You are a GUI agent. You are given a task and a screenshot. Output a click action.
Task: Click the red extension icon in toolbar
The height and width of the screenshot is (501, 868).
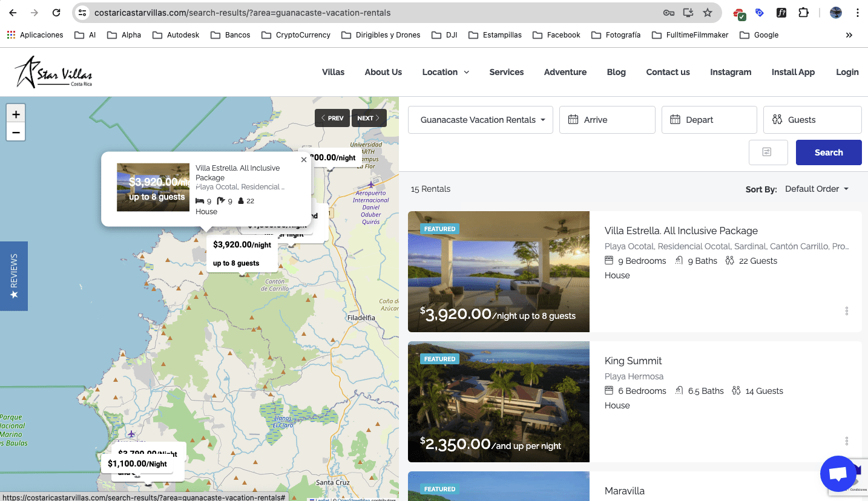739,13
